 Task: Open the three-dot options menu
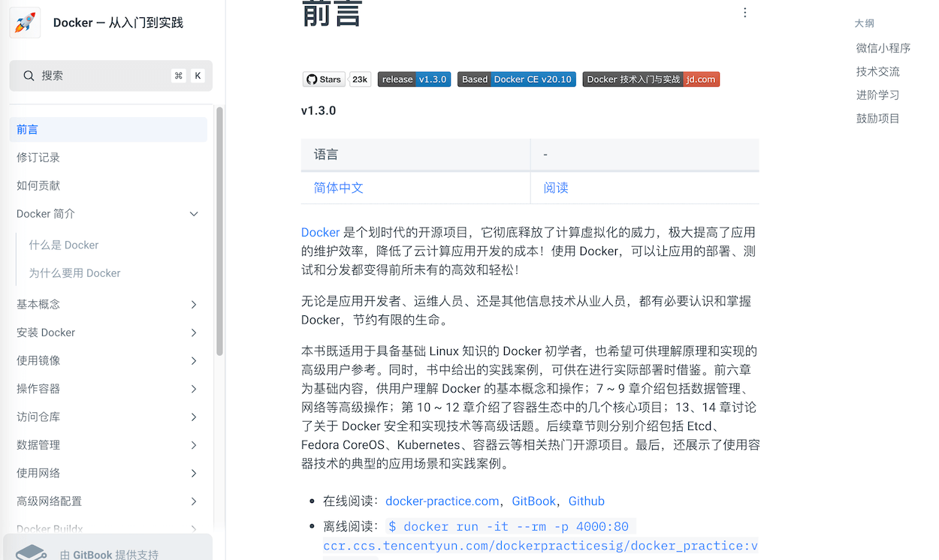744,12
